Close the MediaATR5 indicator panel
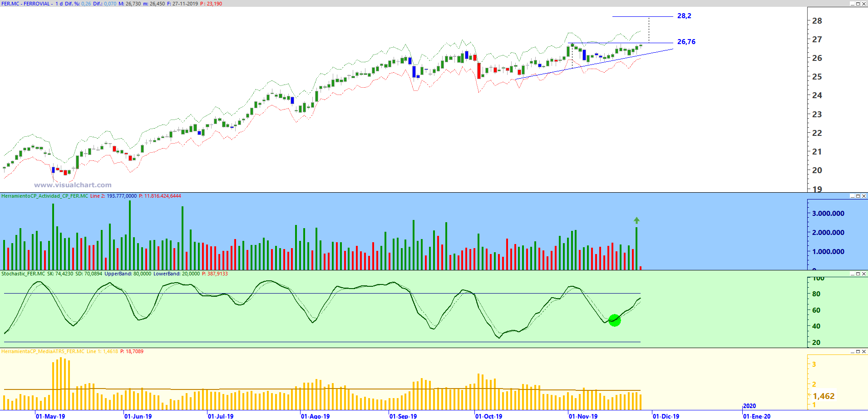 click(863, 351)
